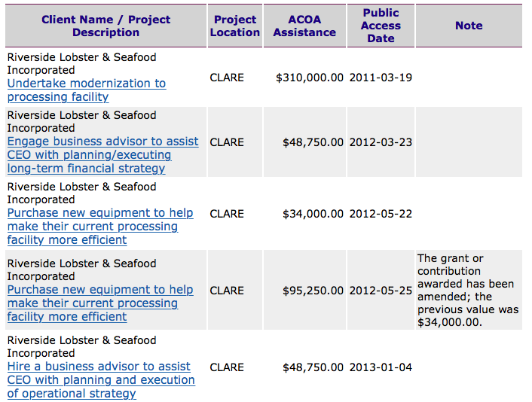The width and height of the screenshot is (532, 402).
Task: Click the 2012-03-23 date cell
Action: click(381, 142)
